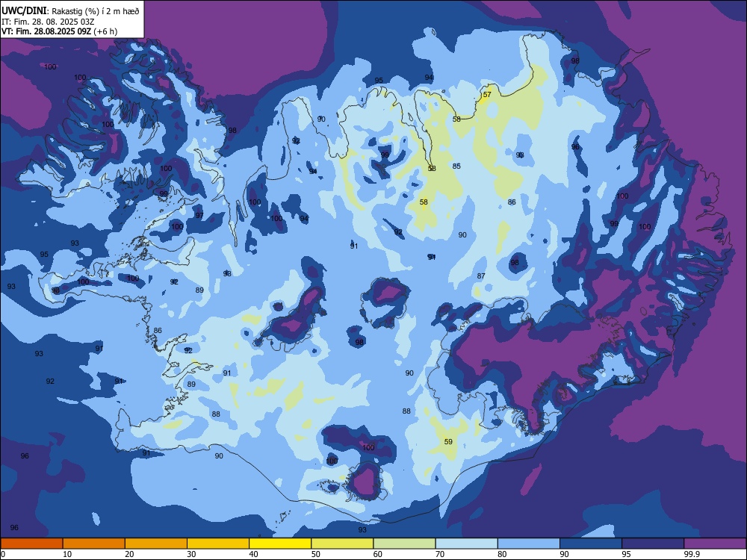Click the orange 10–20 legend swatch
This screenshot has width=747, height=560.
tap(94, 544)
